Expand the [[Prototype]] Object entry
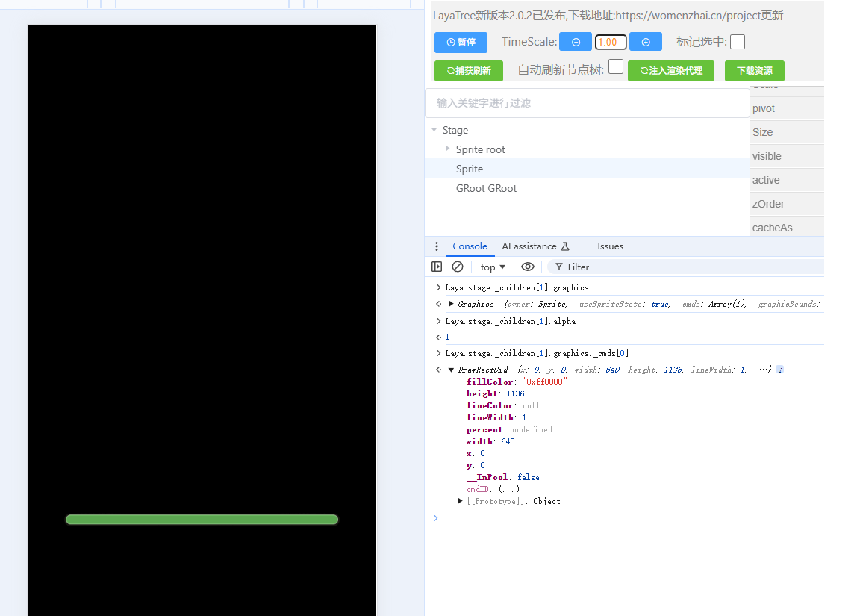This screenshot has height=616, width=860. pyautogui.click(x=460, y=501)
